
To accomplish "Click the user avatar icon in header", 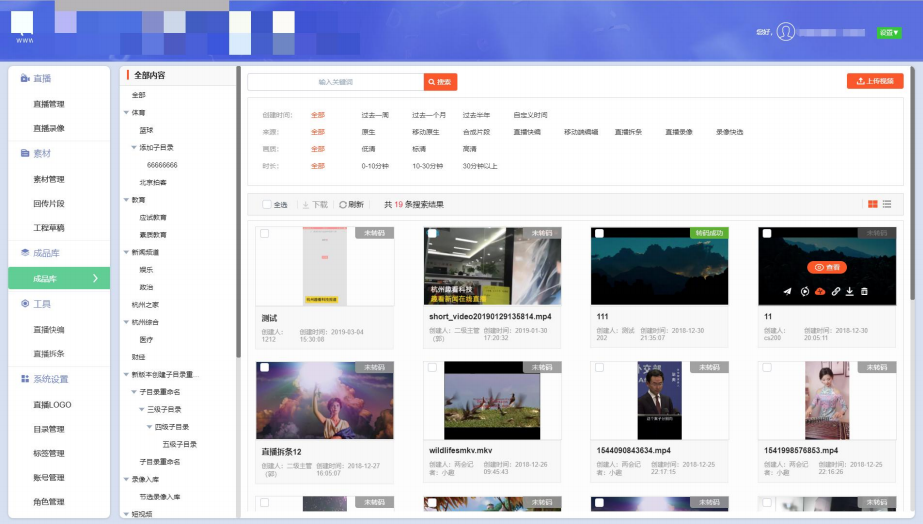I will click(785, 31).
